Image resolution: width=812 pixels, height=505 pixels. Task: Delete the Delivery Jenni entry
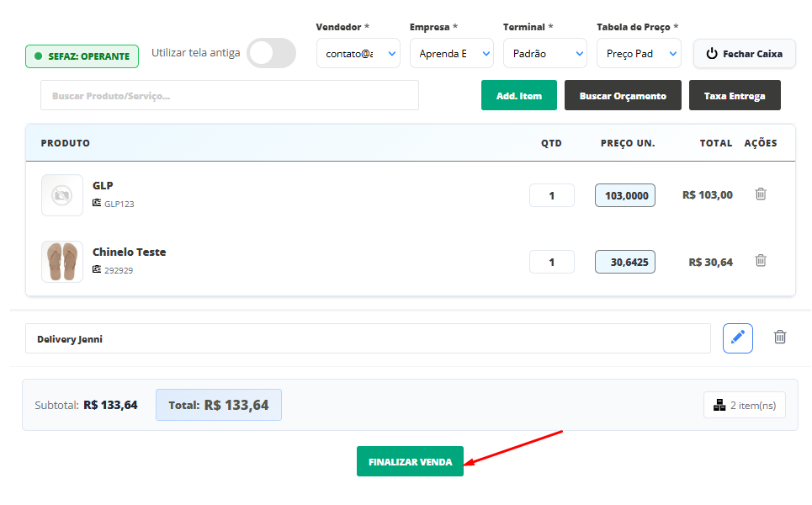[780, 338]
